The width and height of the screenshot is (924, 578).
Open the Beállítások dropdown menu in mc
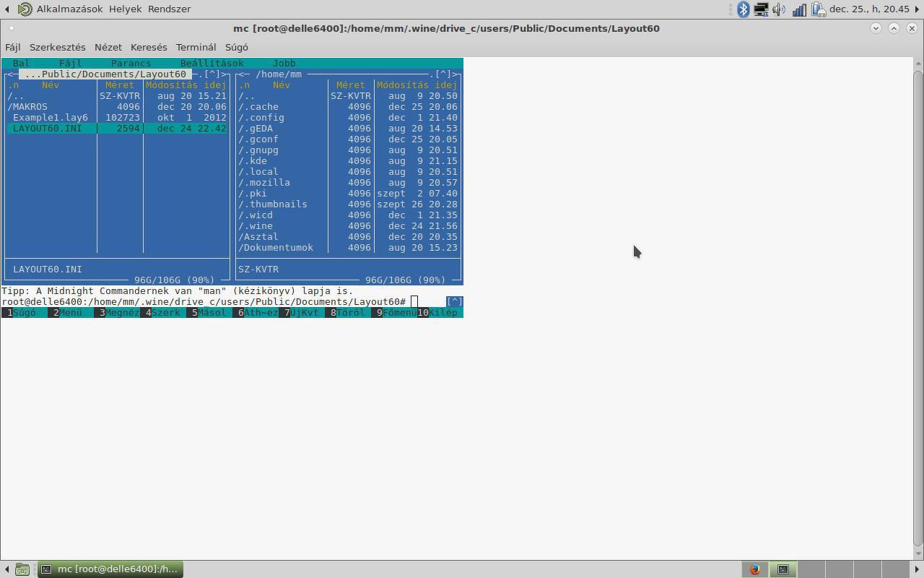pos(212,63)
